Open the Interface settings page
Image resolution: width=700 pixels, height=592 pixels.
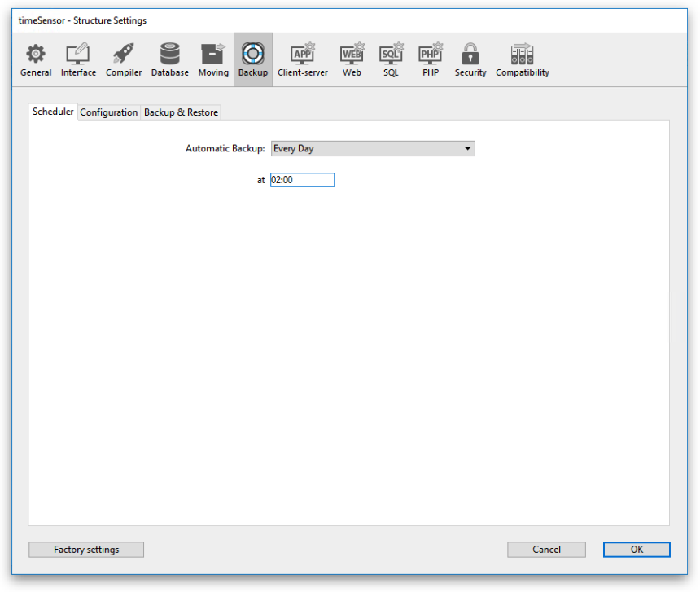point(78,59)
